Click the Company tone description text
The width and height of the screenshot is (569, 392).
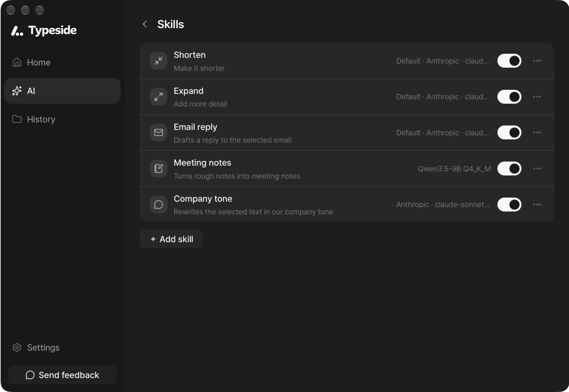tap(253, 212)
